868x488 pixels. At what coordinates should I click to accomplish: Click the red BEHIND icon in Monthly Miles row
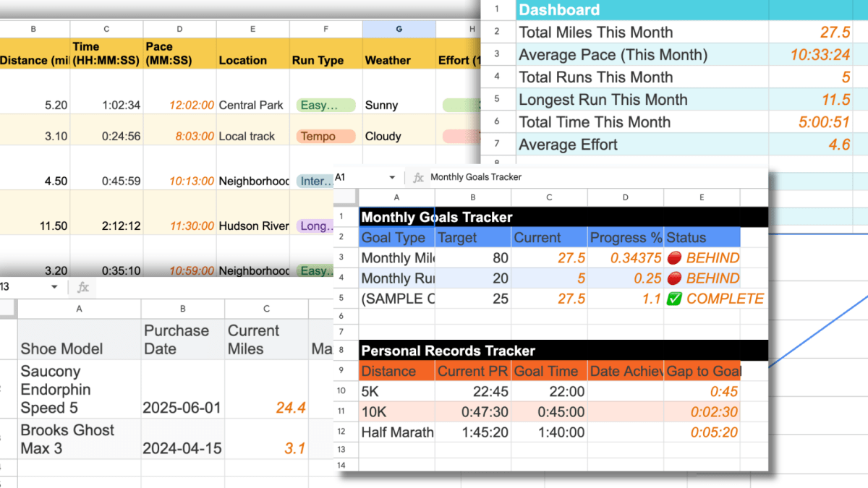coord(673,258)
